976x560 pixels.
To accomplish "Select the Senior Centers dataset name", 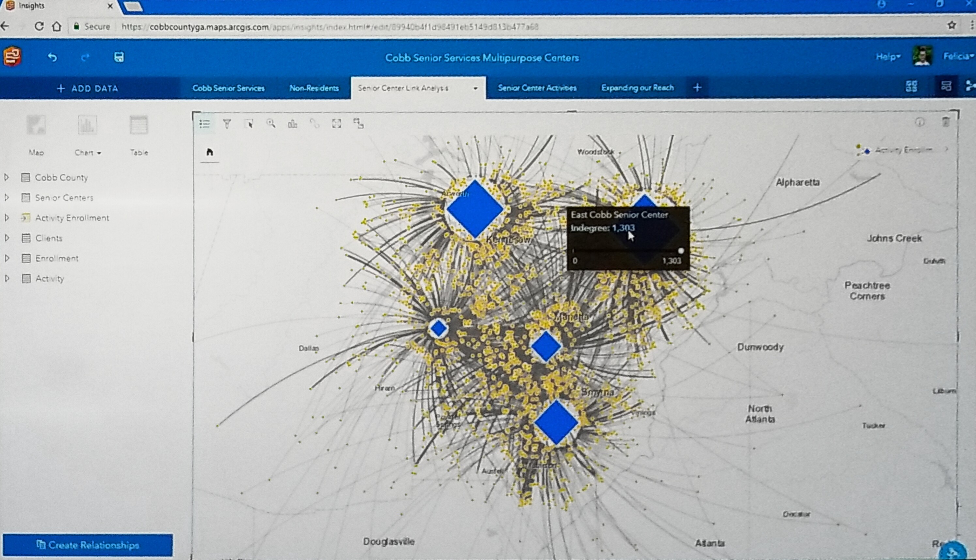I will pyautogui.click(x=64, y=198).
